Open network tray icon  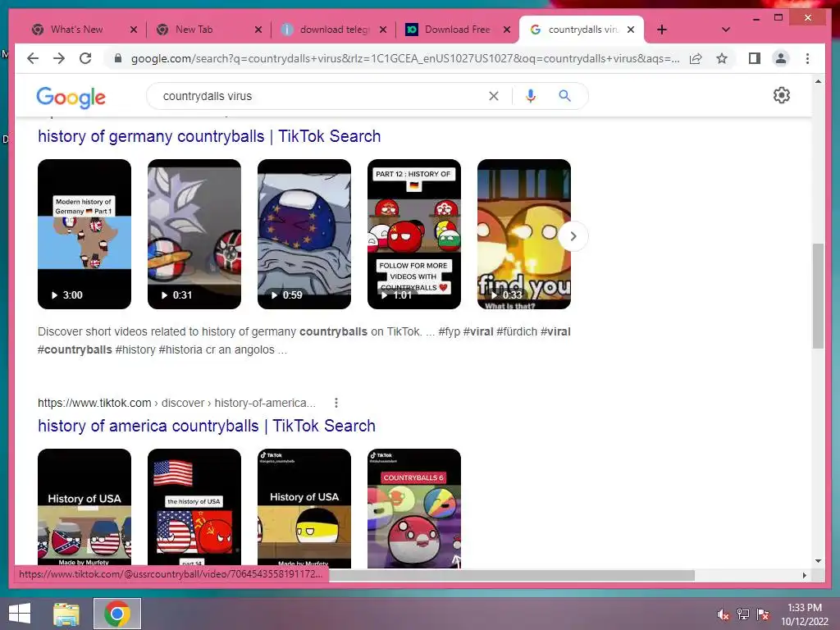(743, 614)
